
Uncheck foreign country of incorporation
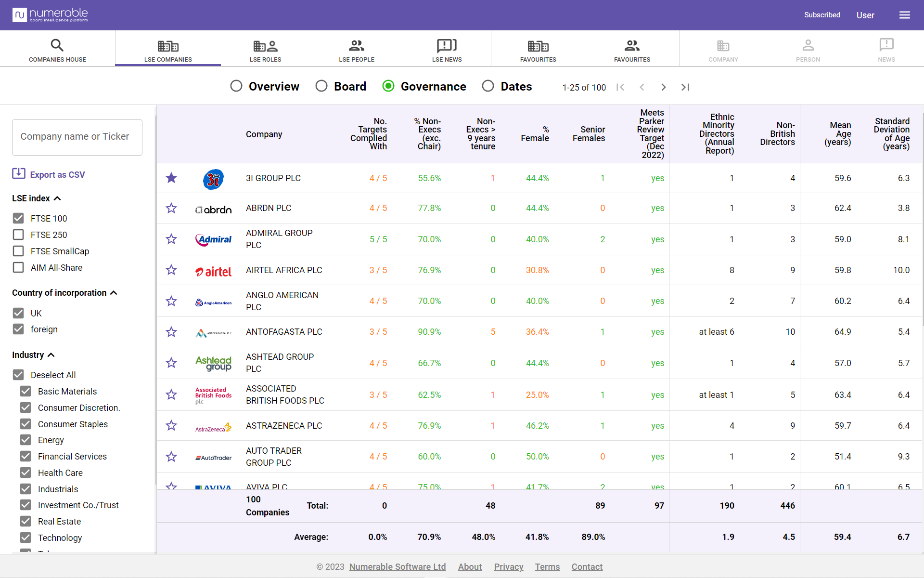pyautogui.click(x=18, y=329)
